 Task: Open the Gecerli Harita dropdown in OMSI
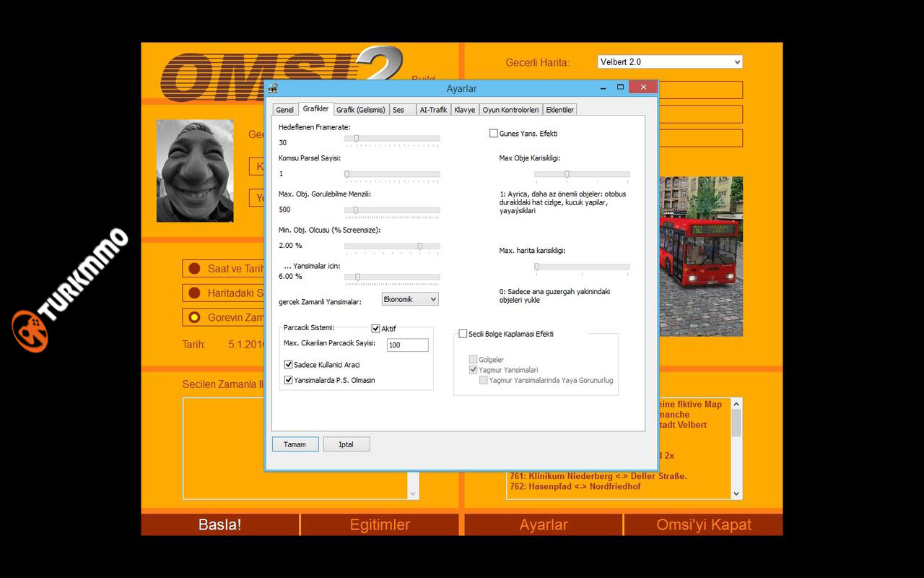(670, 62)
